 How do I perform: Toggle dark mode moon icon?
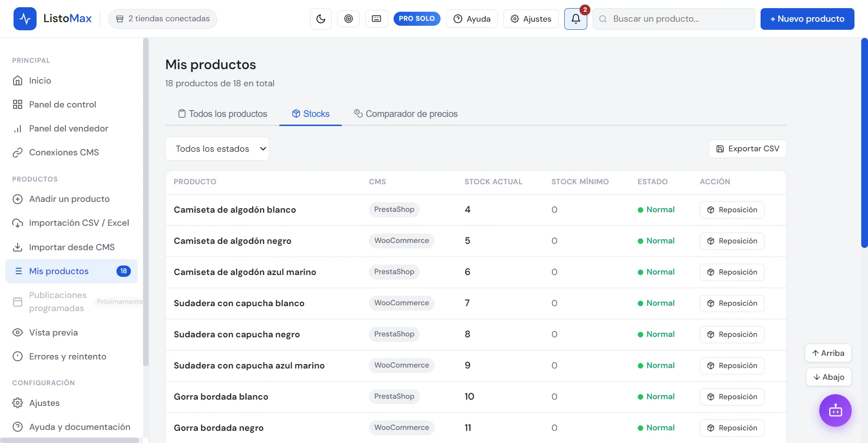[x=321, y=19]
